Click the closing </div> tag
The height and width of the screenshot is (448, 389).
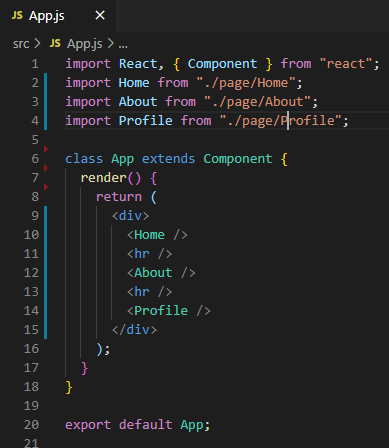point(134,330)
